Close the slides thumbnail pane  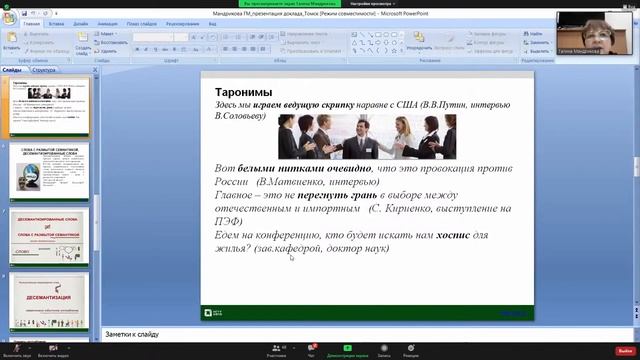pos(95,70)
